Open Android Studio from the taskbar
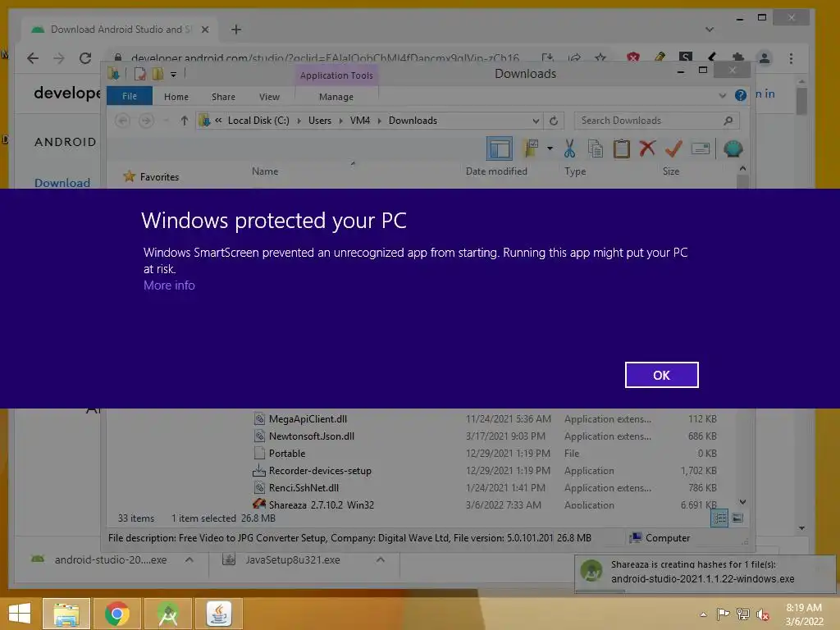 pos(167,614)
